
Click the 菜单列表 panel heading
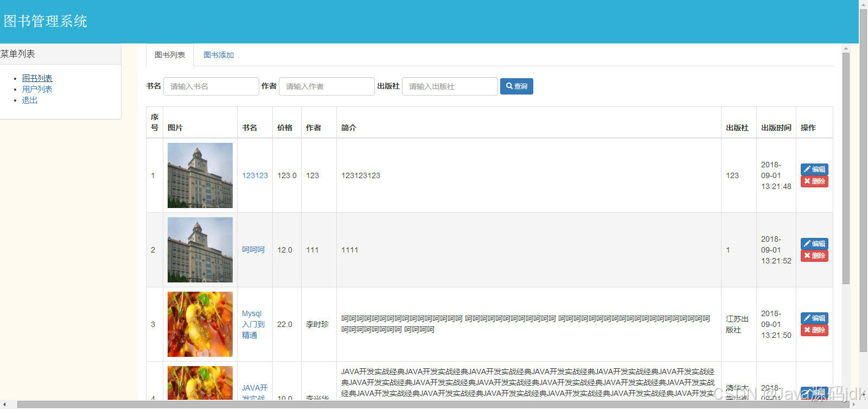coord(60,54)
